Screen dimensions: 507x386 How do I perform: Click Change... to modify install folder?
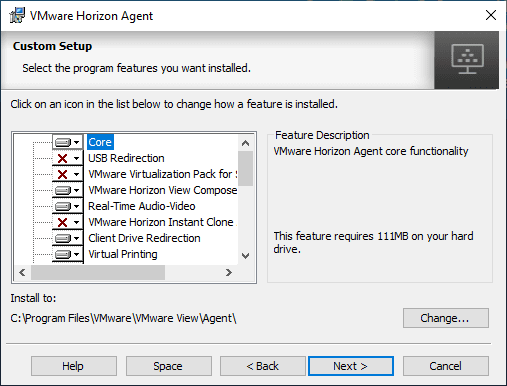pos(446,318)
